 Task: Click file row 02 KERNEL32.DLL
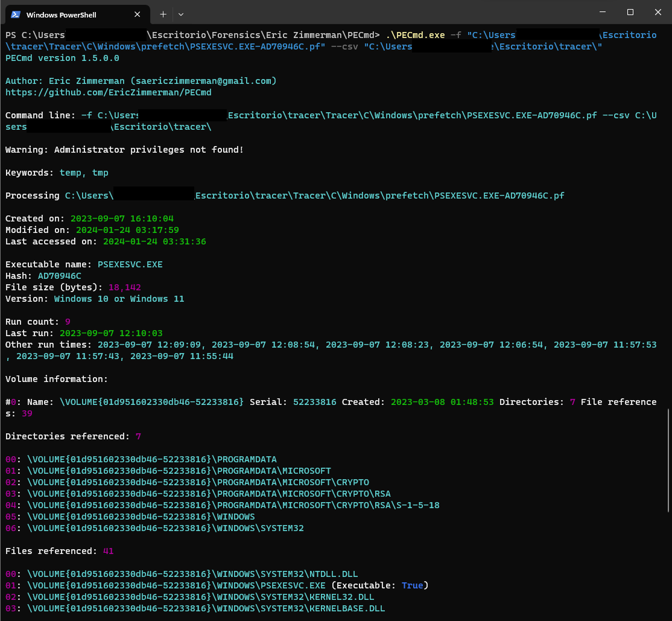pos(190,597)
